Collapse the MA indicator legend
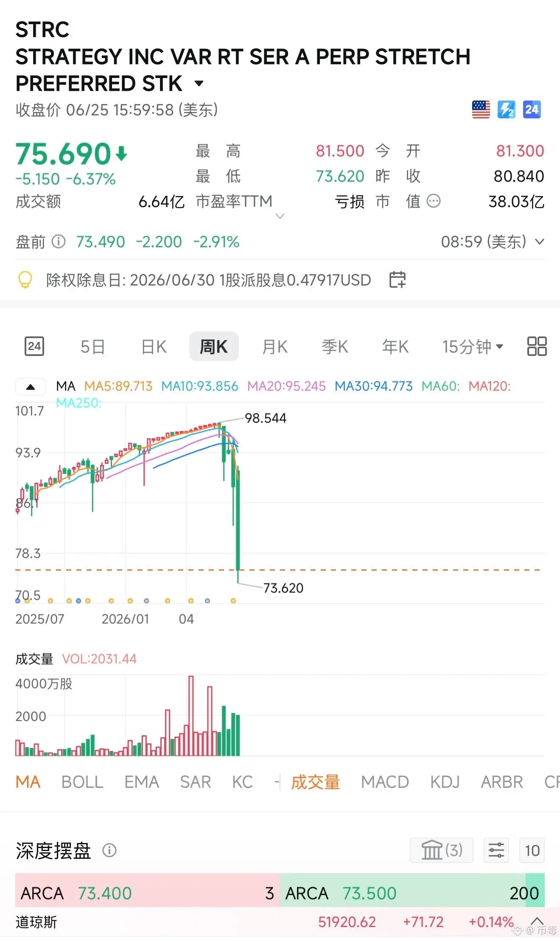 point(31,386)
